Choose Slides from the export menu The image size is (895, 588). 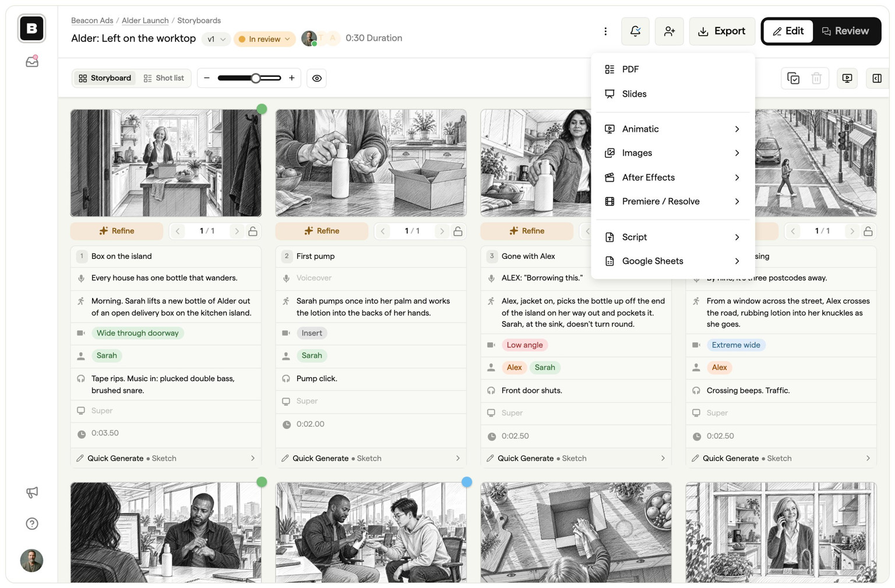point(672,94)
